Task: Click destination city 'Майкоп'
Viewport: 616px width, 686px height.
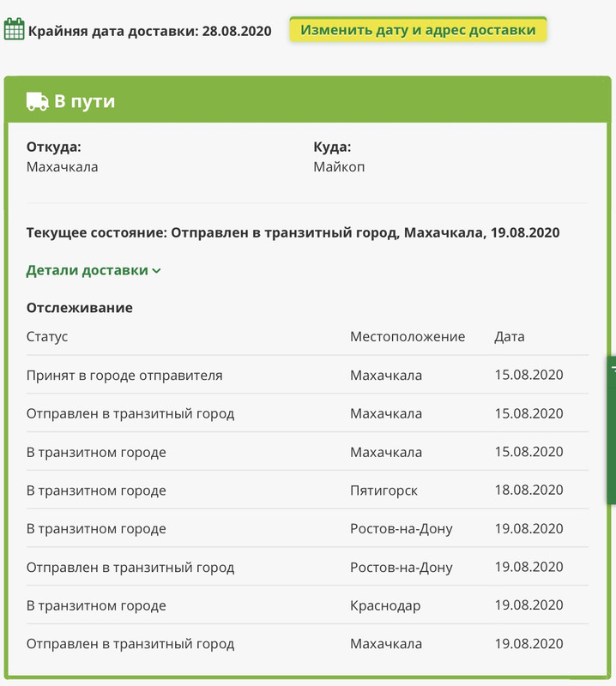Action: point(339,167)
